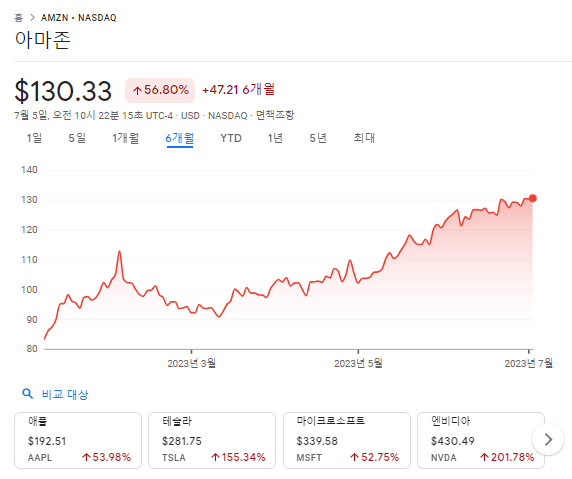Select the 최대 chart range tab

tap(364, 138)
